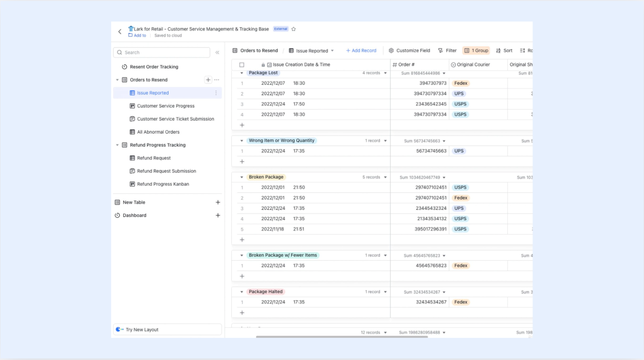The image size is (644, 360).
Task: Open the Issue Reported view dropdown arrow
Action: click(x=332, y=51)
